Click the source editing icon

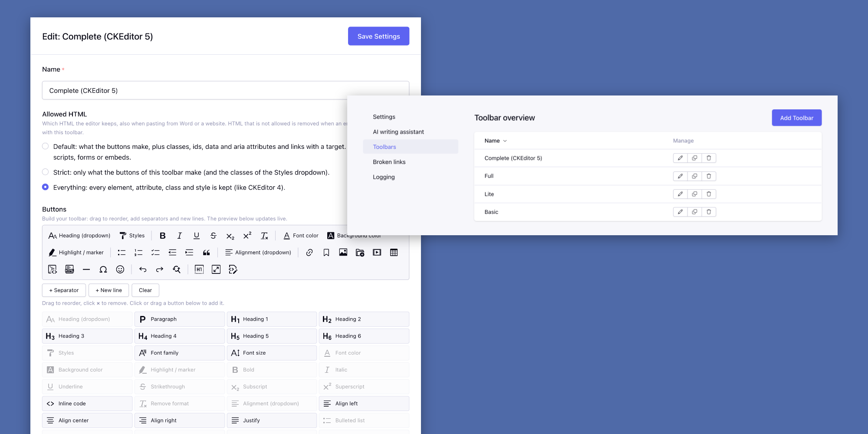tap(233, 270)
